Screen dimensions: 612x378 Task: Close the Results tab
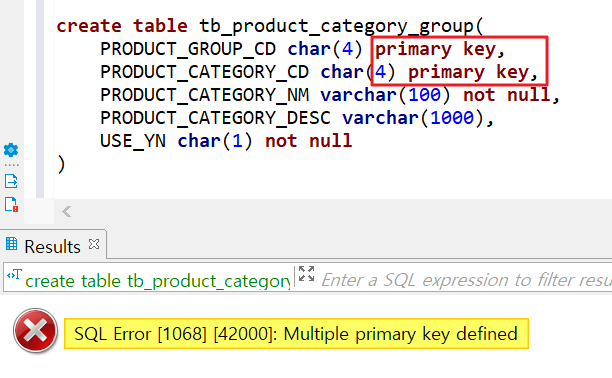click(x=94, y=244)
